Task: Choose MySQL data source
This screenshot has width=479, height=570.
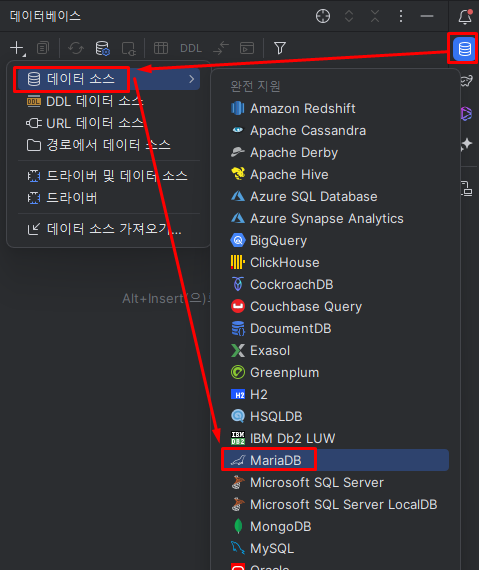Action: 335,548
